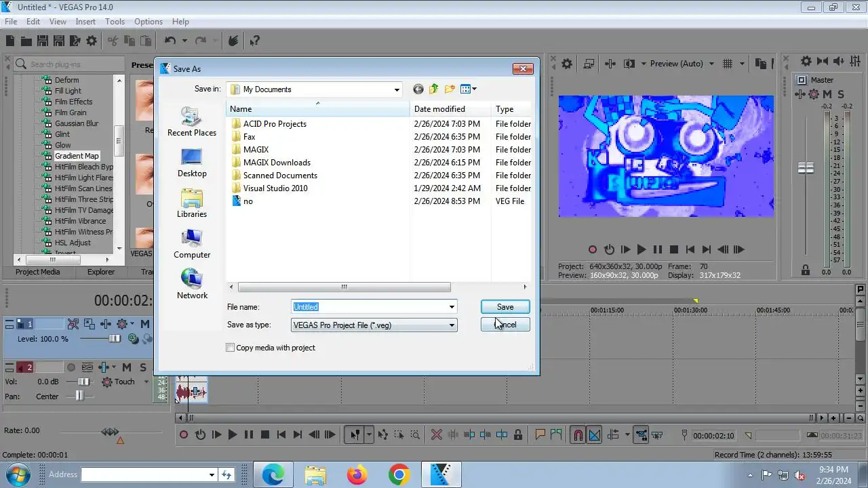Screen dimensions: 868x488
Task: Toggle Solo on audio track 2
Action: coord(142,367)
